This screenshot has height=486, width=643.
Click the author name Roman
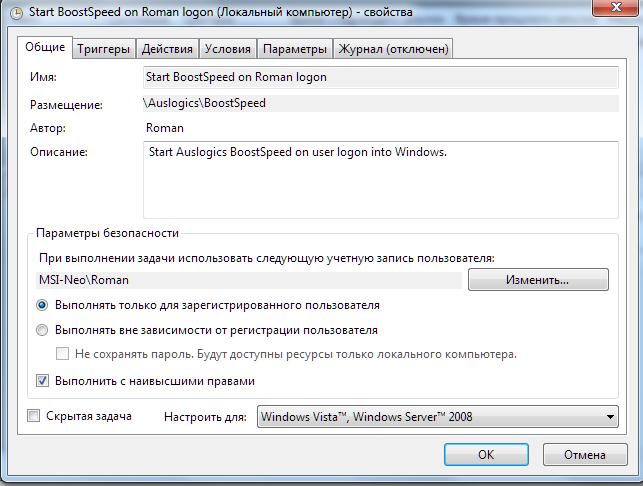(164, 128)
